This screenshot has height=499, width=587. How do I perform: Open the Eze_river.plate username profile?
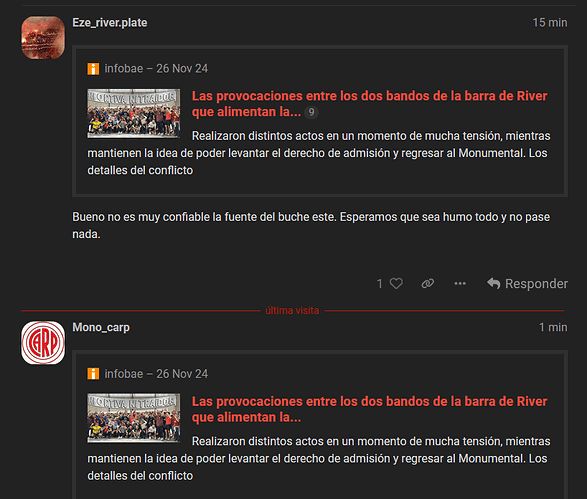[x=110, y=22]
